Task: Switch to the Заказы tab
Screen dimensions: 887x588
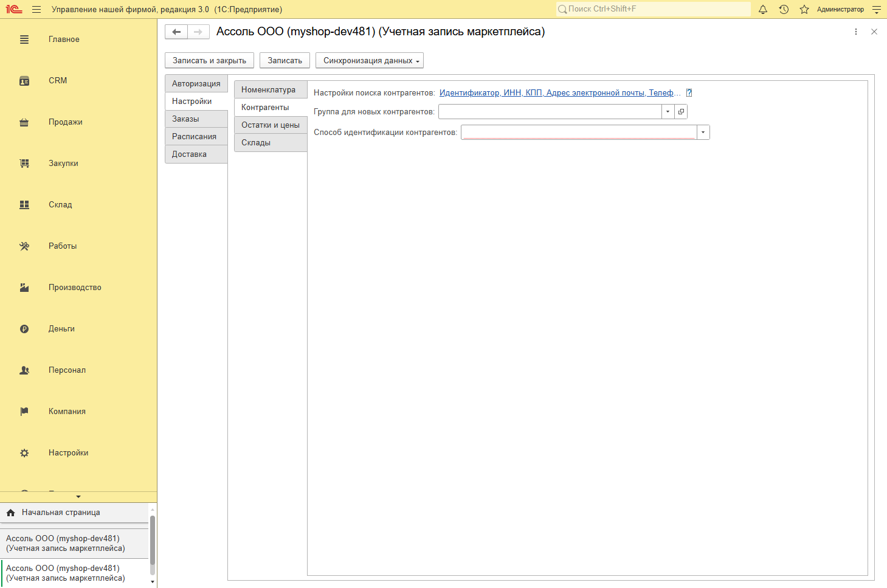Action: click(x=196, y=119)
